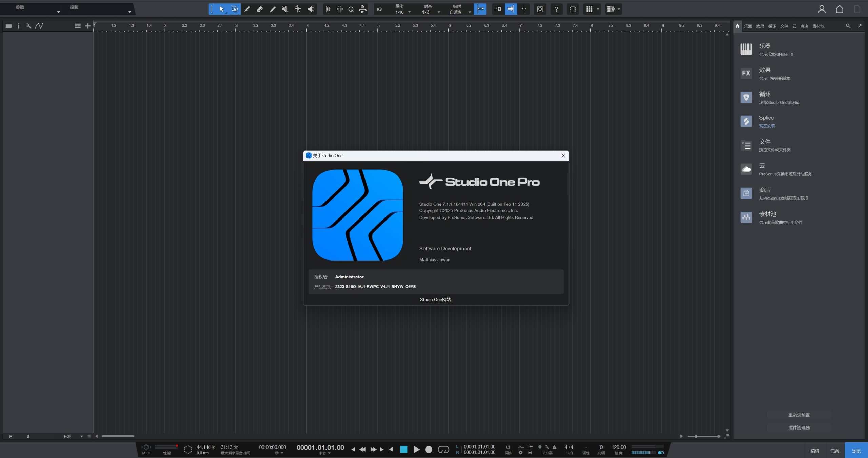The width and height of the screenshot is (868, 458).
Task: Select the Mute tool
Action: click(285, 9)
